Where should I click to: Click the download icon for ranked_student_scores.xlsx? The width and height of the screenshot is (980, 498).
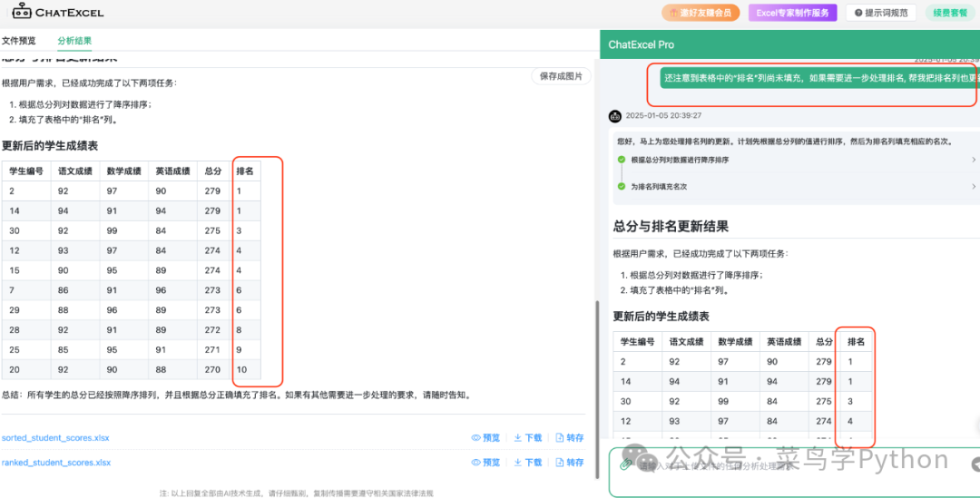[x=517, y=463]
